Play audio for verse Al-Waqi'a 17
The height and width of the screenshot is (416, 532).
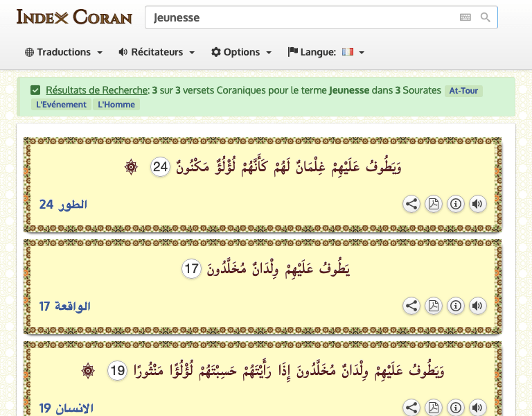pos(477,306)
